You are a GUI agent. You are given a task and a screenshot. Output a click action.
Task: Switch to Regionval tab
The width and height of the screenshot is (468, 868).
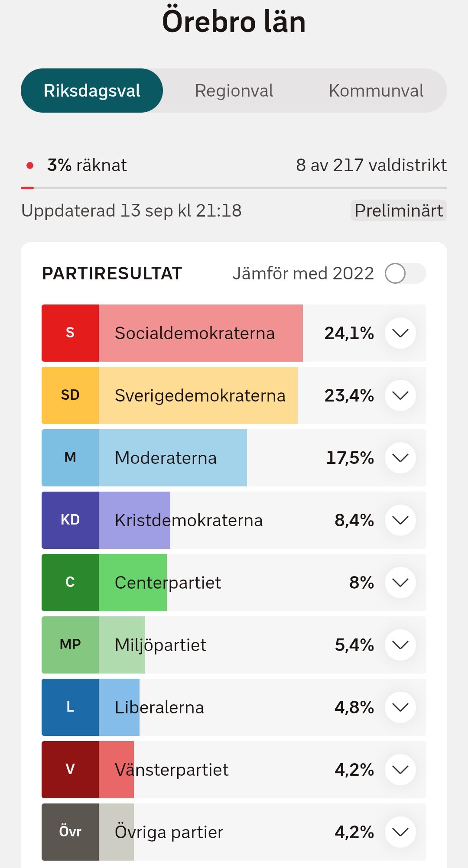click(234, 91)
